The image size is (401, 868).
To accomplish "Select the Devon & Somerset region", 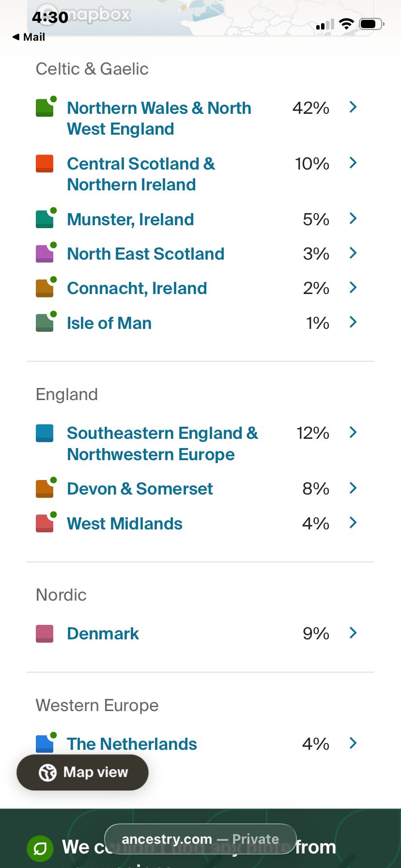I will coord(140,489).
